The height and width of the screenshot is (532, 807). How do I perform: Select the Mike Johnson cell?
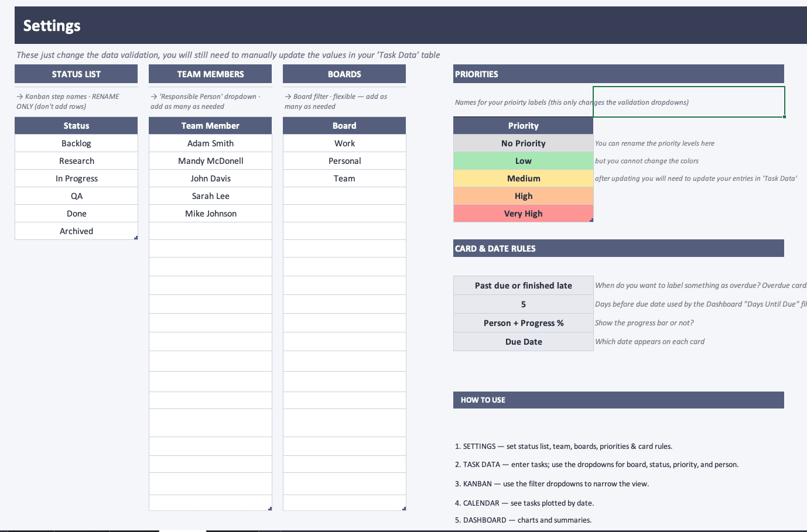pyautogui.click(x=210, y=214)
